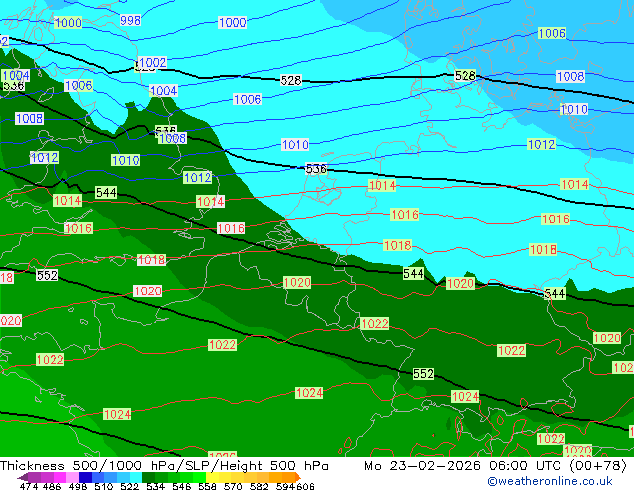Pick the darkest green swatch above 534
This screenshot has height=490, width=634.
point(148,477)
